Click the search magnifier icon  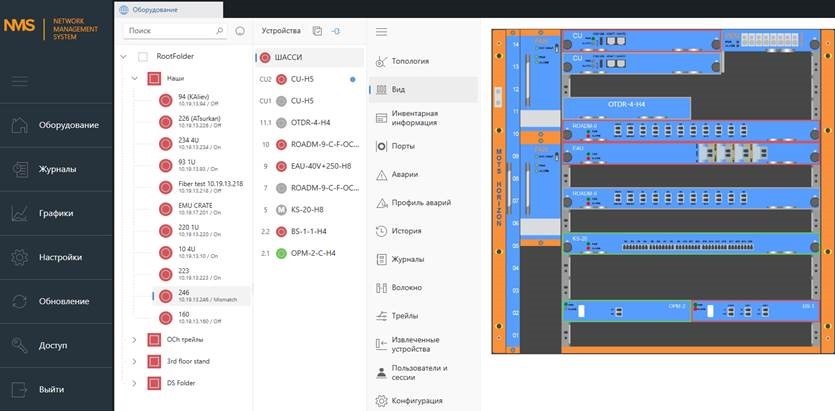point(219,31)
